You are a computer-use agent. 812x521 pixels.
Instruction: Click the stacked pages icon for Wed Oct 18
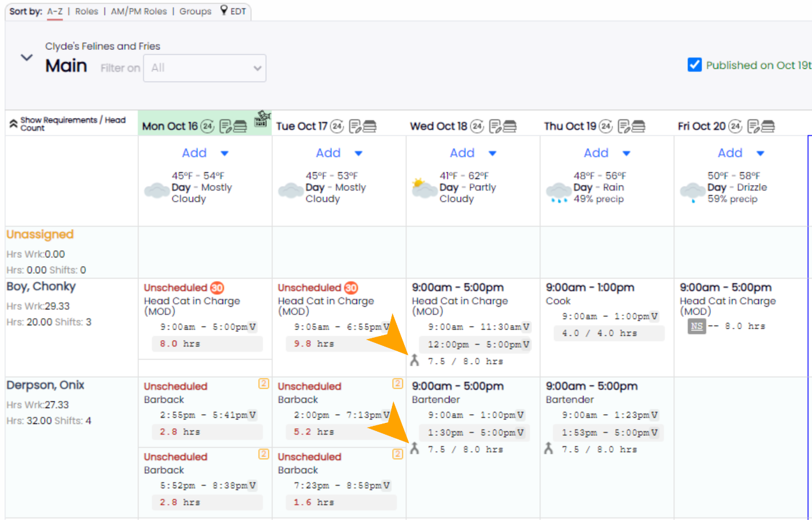(x=510, y=126)
